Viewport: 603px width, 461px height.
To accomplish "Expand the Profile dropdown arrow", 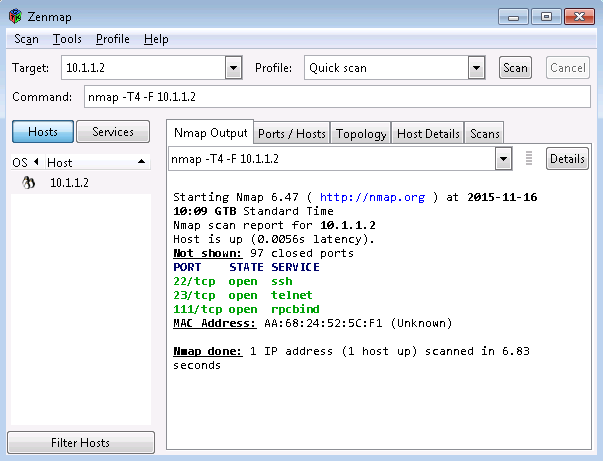I will 476,68.
